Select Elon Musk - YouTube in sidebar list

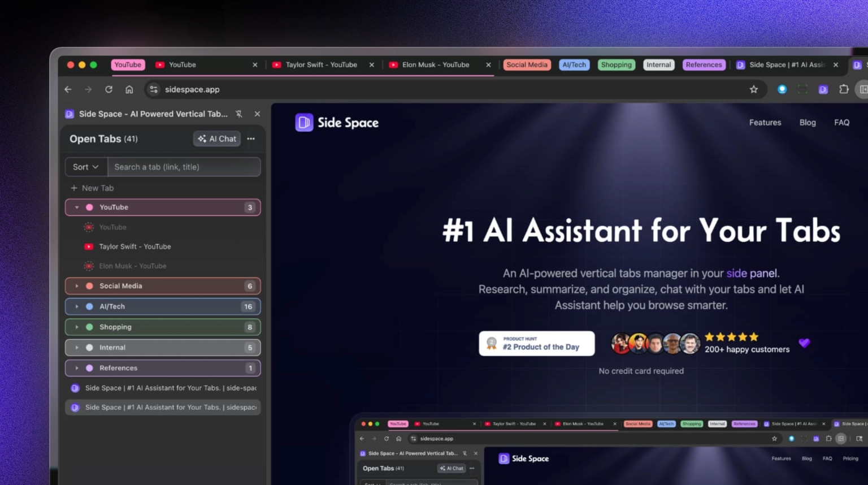[x=132, y=266]
